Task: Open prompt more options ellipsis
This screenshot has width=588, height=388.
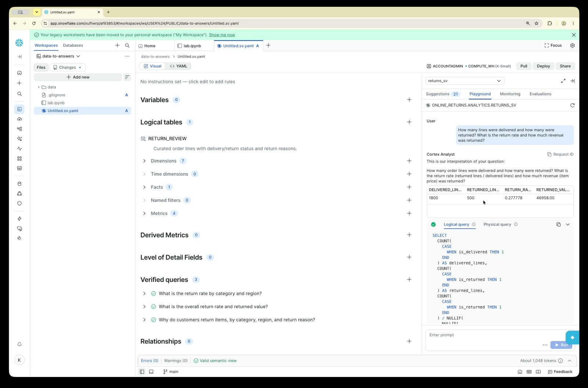Action: 545,345
